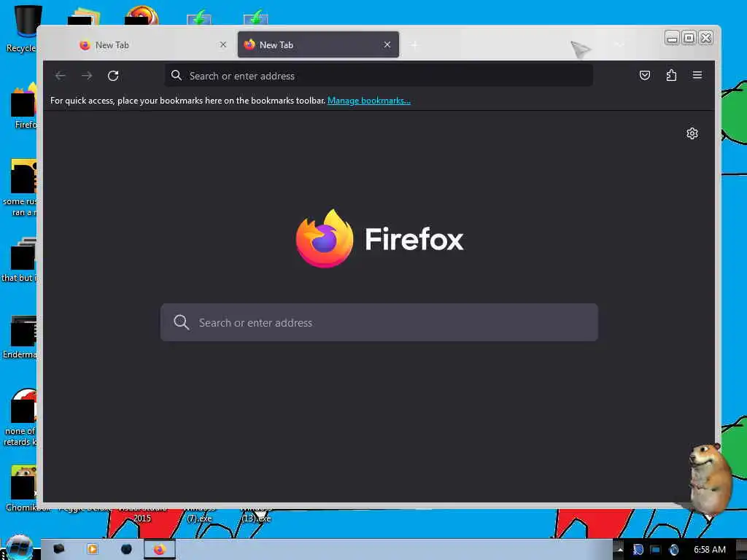This screenshot has height=560, width=747.
Task: Open the Firefox hamburger menu
Action: click(x=697, y=75)
